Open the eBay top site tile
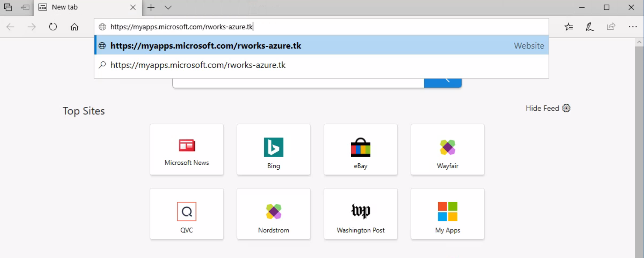644x258 pixels. coord(360,149)
